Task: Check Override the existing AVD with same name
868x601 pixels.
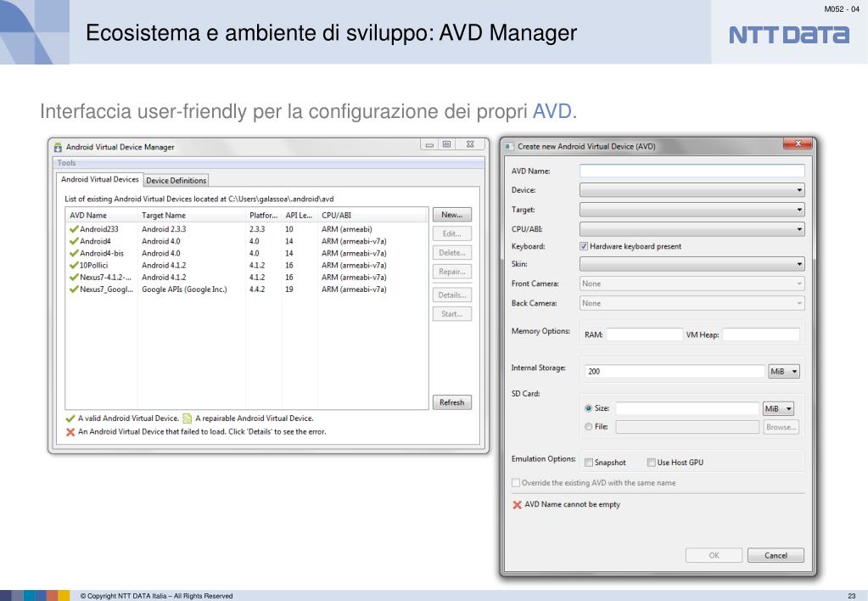Action: 516,483
